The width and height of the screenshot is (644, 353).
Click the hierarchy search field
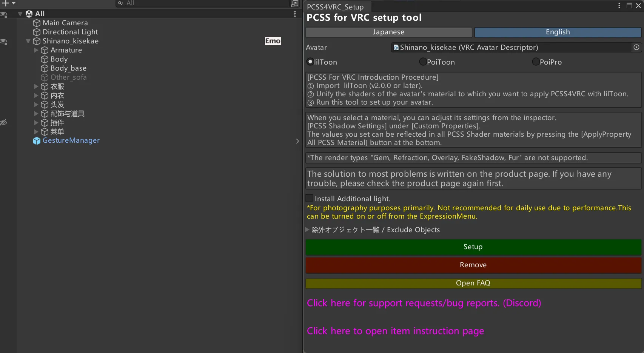(202, 3)
